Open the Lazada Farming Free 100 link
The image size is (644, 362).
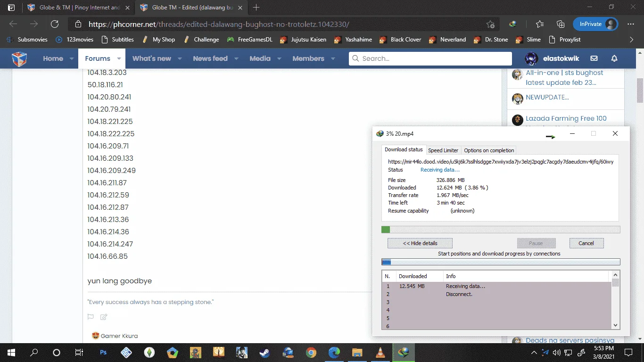tap(566, 118)
